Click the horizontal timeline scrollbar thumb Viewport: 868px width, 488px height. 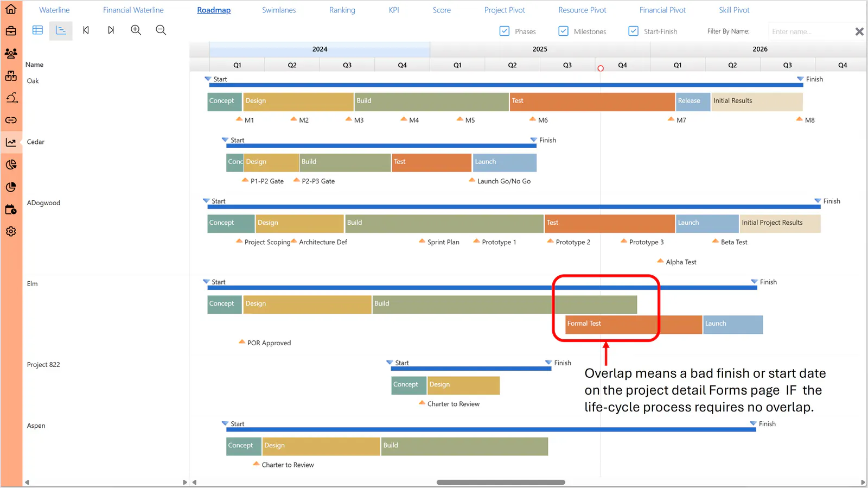point(501,482)
